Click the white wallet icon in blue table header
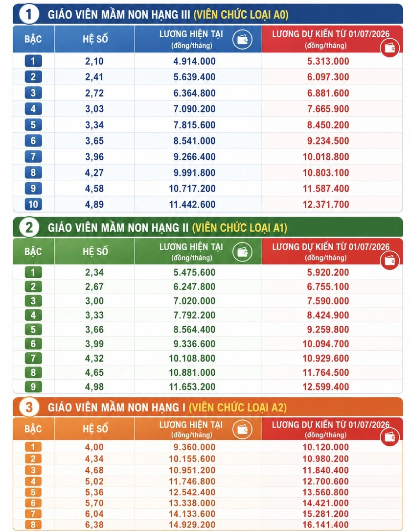This screenshot has height=532, width=411. pyautogui.click(x=242, y=39)
